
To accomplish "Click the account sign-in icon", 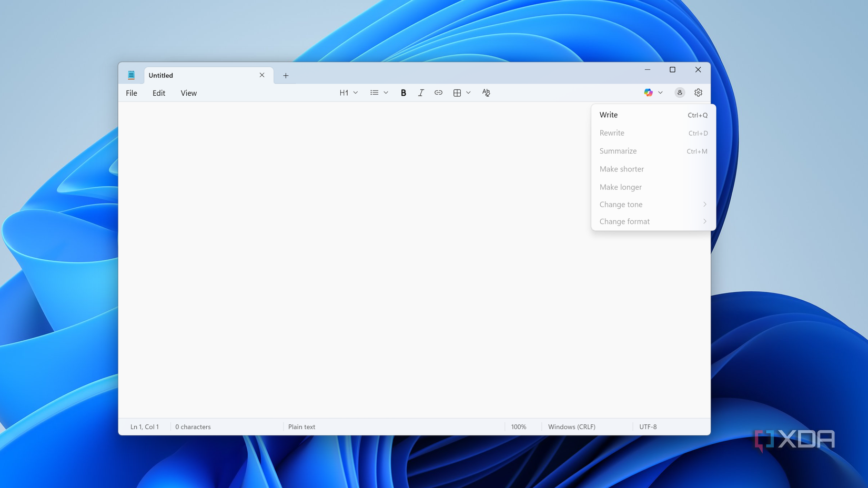I will [x=679, y=92].
